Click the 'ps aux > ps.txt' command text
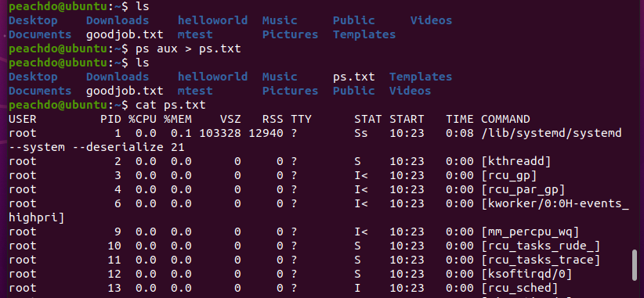The height and width of the screenshot is (298, 644). tap(188, 49)
